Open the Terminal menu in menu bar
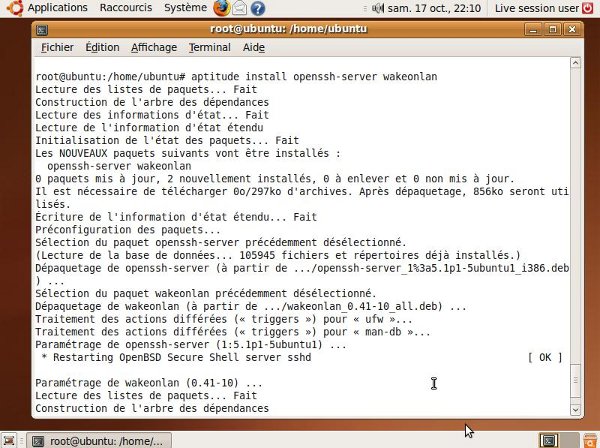The image size is (600, 448). pos(209,48)
